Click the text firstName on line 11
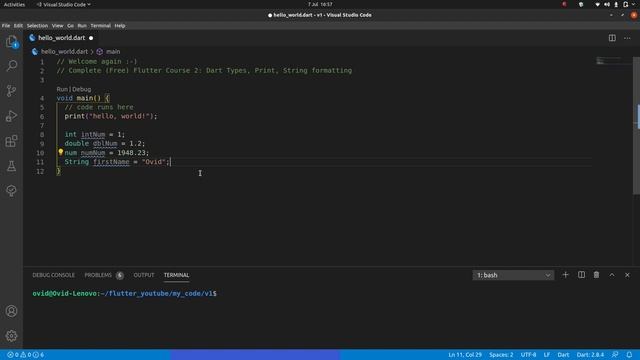This screenshot has height=360, width=640. pos(111,162)
